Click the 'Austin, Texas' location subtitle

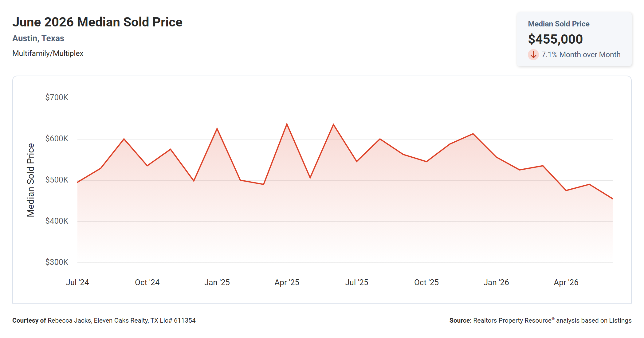38,38
